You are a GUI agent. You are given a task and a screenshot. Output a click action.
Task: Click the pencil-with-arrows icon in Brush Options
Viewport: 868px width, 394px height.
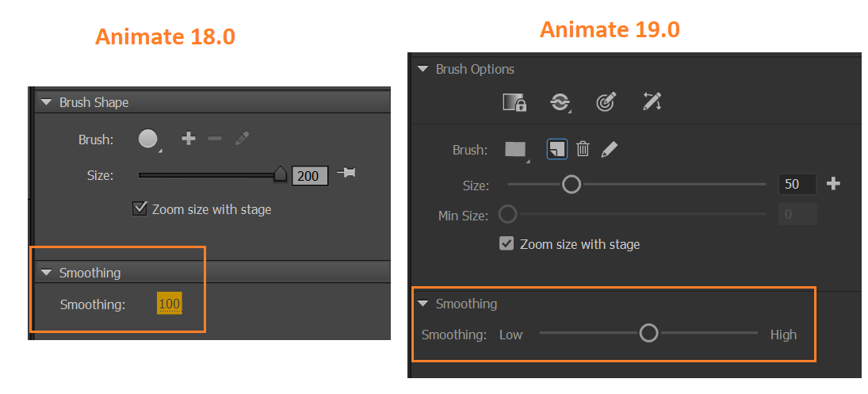coord(652,101)
